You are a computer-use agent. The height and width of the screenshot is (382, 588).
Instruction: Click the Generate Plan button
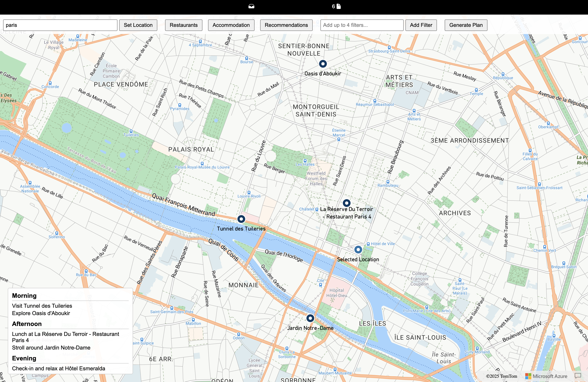(x=466, y=25)
